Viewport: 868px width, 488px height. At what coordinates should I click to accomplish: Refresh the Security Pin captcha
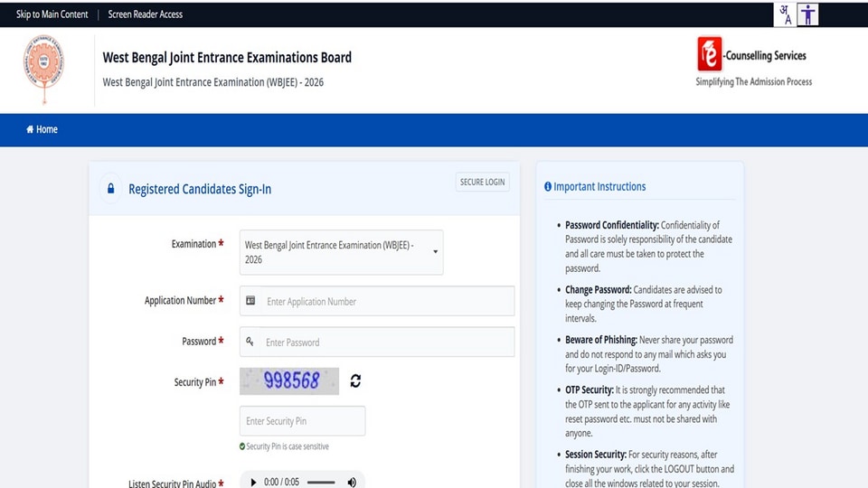click(355, 380)
